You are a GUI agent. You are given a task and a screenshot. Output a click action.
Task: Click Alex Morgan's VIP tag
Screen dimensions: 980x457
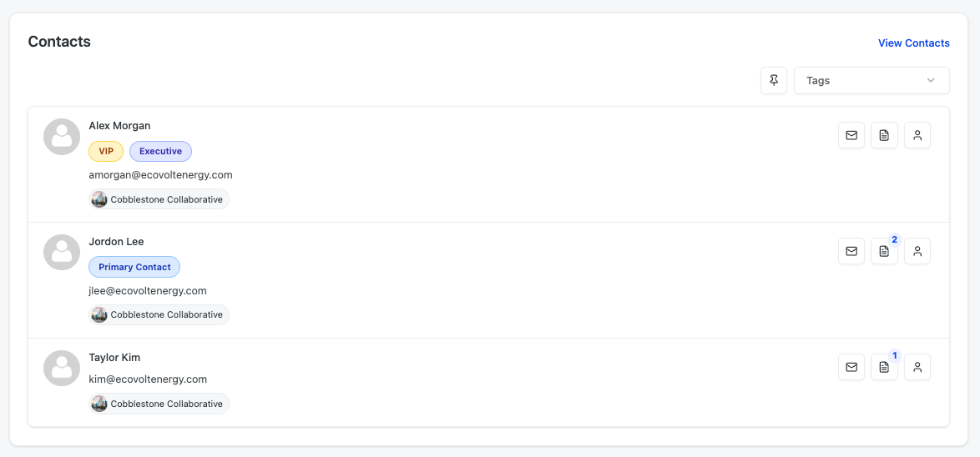[106, 151]
